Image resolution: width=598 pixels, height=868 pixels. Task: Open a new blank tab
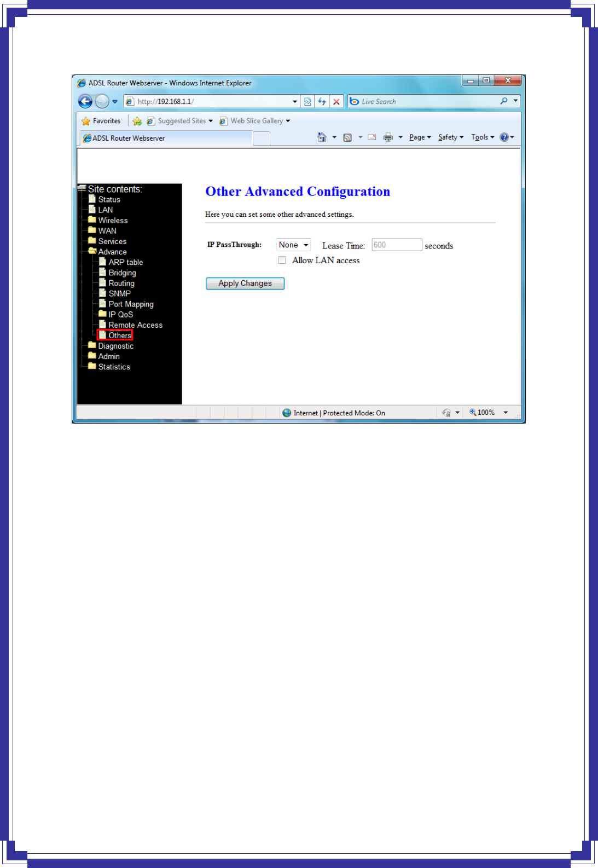(262, 138)
